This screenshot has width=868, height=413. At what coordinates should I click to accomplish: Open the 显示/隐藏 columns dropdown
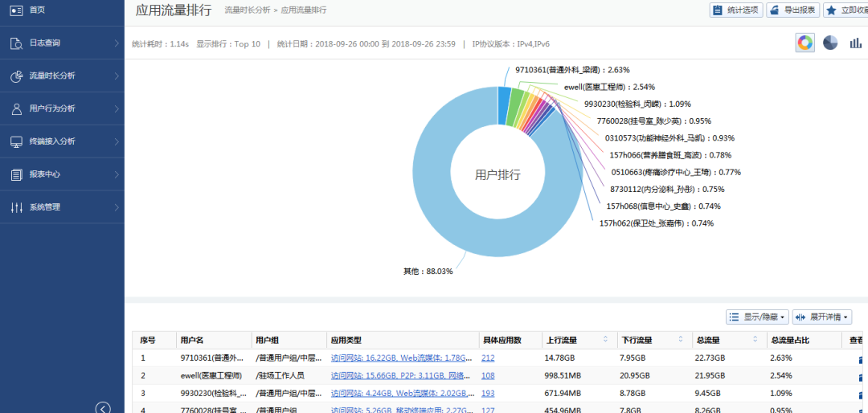(x=757, y=317)
